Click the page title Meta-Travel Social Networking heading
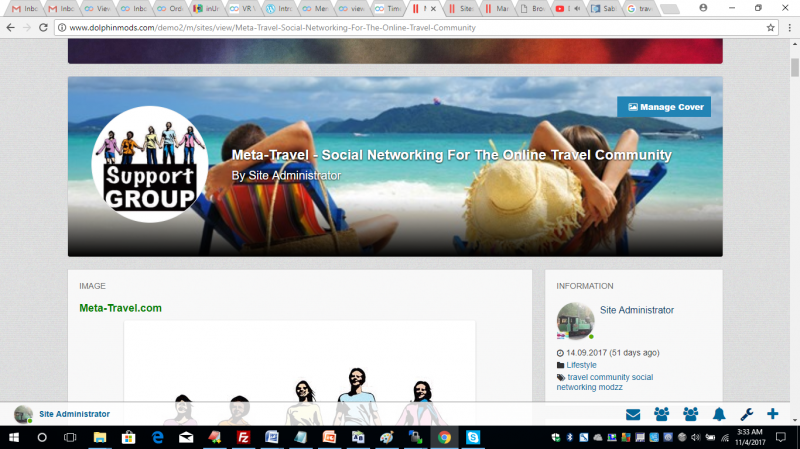This screenshot has height=449, width=800. pyautogui.click(x=452, y=155)
